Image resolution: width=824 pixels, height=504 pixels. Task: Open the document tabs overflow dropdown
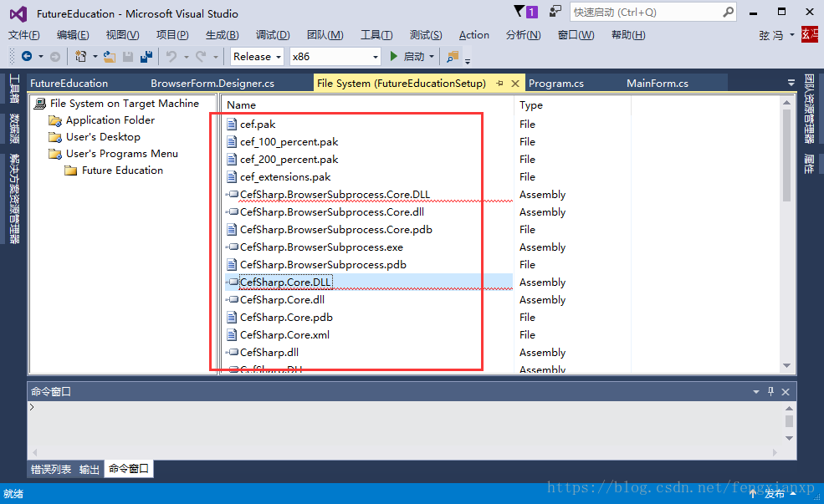[791, 83]
